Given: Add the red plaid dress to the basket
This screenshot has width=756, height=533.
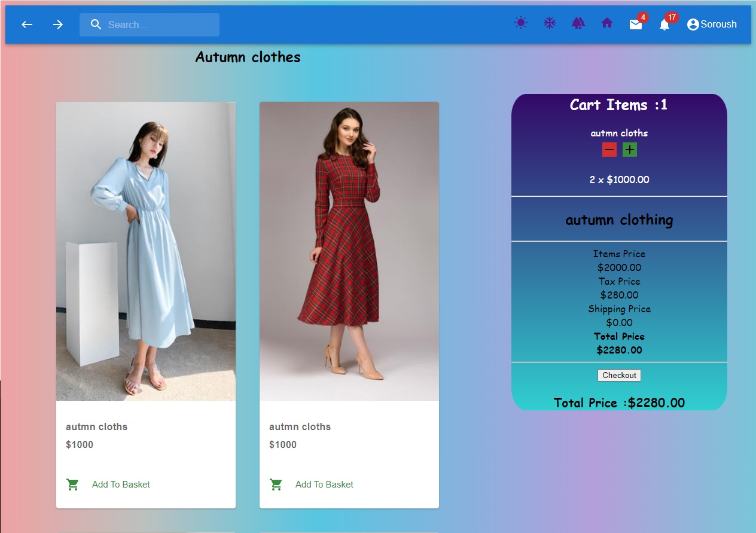Looking at the screenshot, I should pyautogui.click(x=324, y=485).
